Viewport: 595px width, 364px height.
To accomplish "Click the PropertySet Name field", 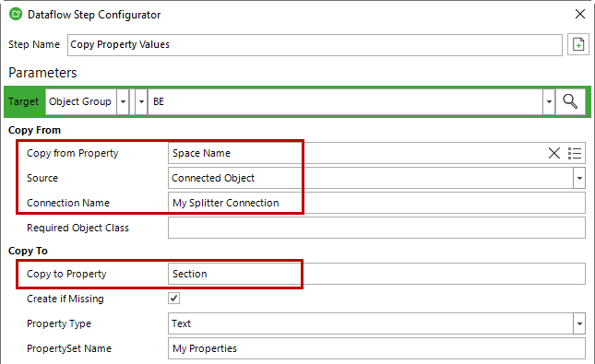I will 376,348.
